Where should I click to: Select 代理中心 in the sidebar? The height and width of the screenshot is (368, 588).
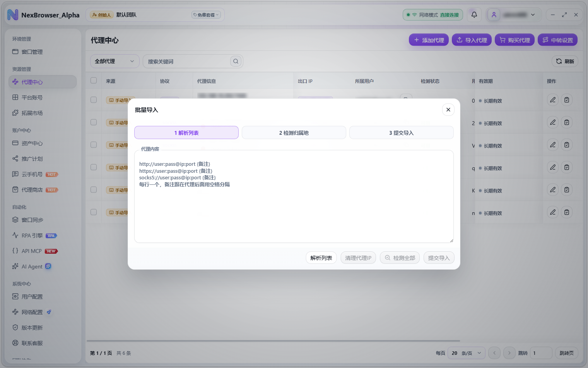point(43,82)
